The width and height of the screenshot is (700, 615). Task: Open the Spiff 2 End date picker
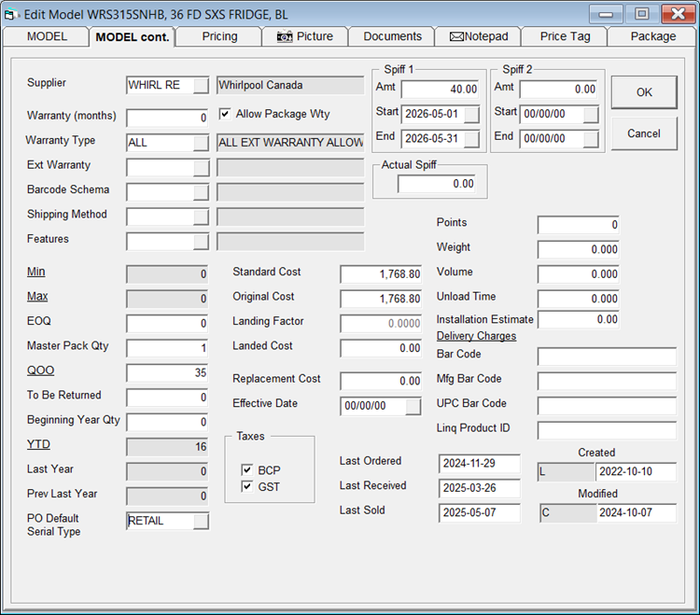[591, 138]
